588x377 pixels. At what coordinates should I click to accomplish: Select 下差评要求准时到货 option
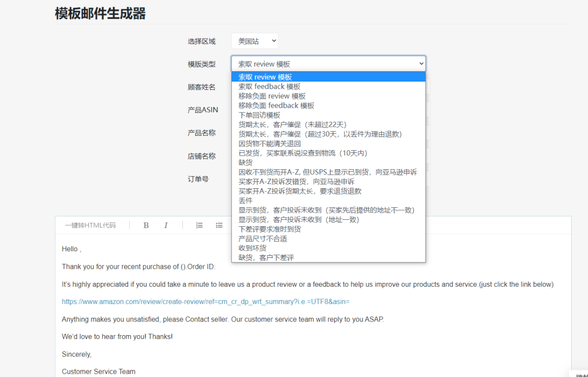click(x=328, y=229)
